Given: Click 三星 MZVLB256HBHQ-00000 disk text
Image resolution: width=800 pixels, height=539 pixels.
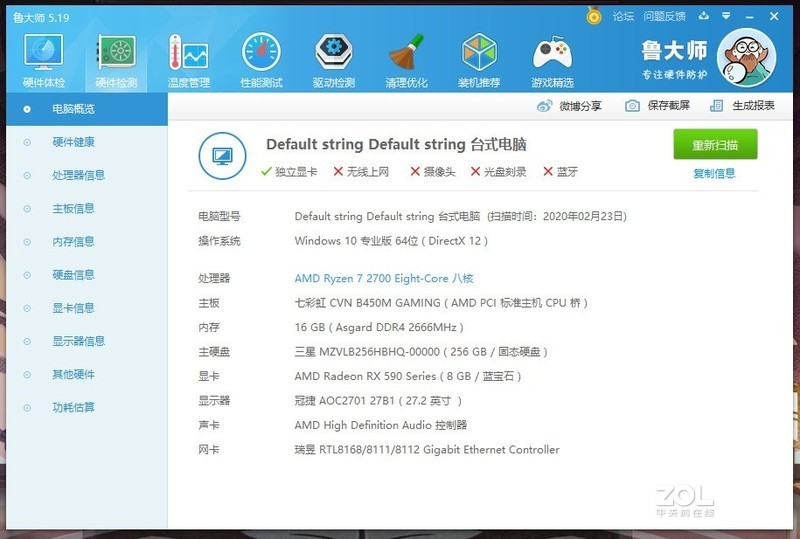Looking at the screenshot, I should (421, 352).
